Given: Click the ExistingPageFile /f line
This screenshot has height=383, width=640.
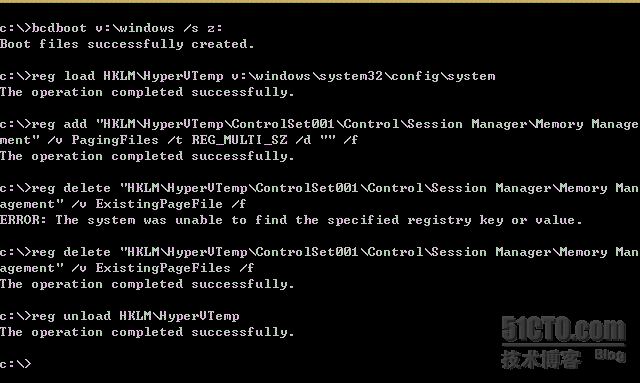Looking at the screenshot, I should 123,204.
